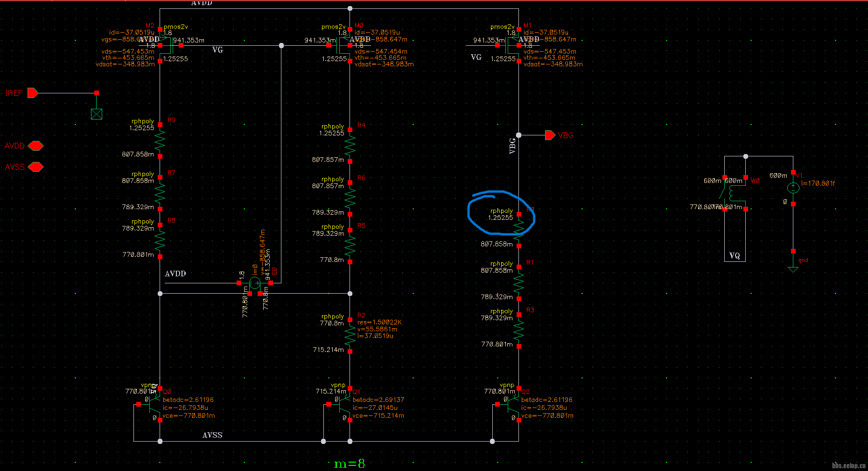Select the VQ wire label
Screen dimensions: 868x471
coord(735,256)
